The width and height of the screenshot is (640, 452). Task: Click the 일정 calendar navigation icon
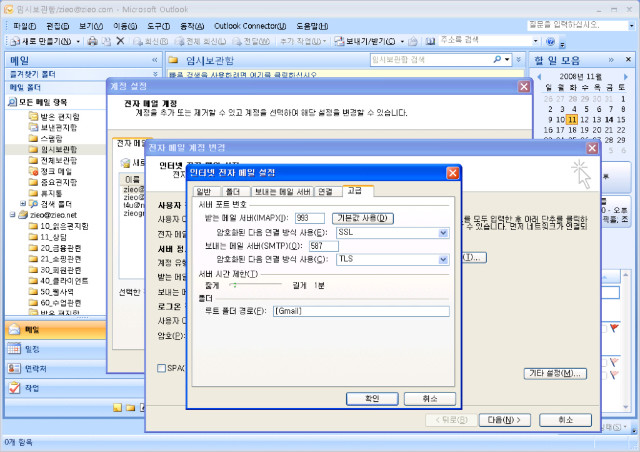pyautogui.click(x=14, y=349)
